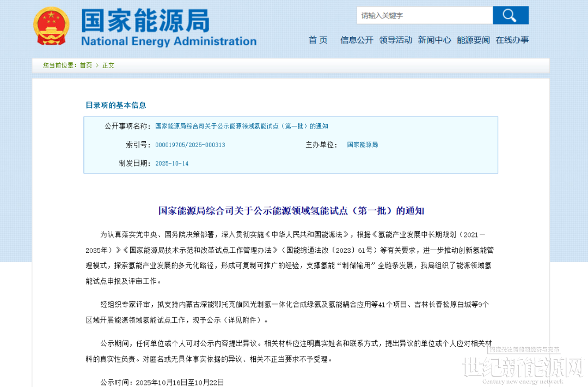This screenshot has height=387, width=588.
Task: Select the 能源要闻 navigation item
Action: [473, 40]
